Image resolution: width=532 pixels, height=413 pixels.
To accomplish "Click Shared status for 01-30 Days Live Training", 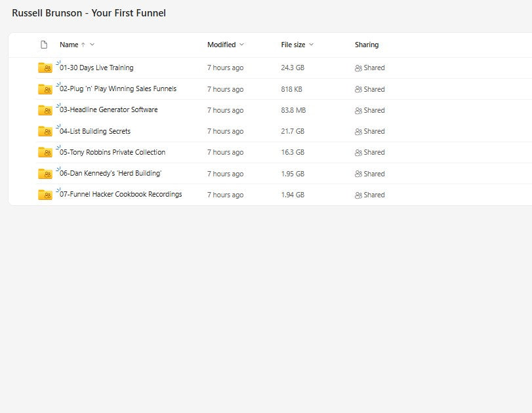I will pyautogui.click(x=374, y=68).
